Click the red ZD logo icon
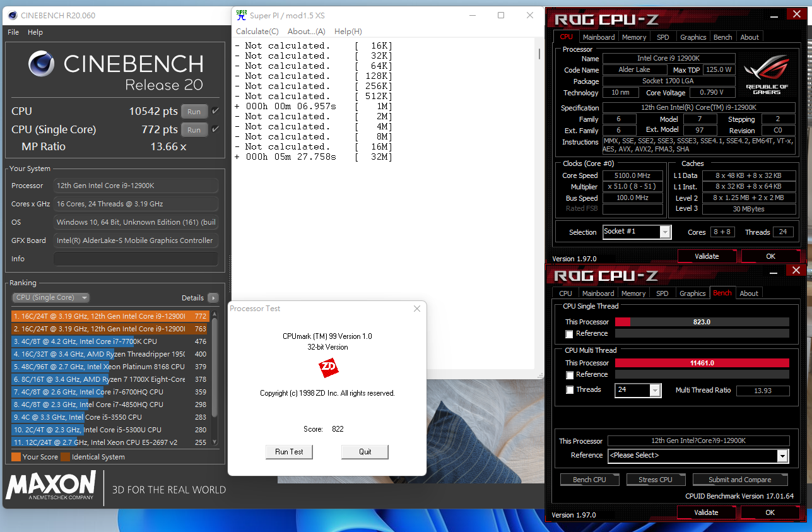This screenshot has width=812, height=532. coord(328,368)
